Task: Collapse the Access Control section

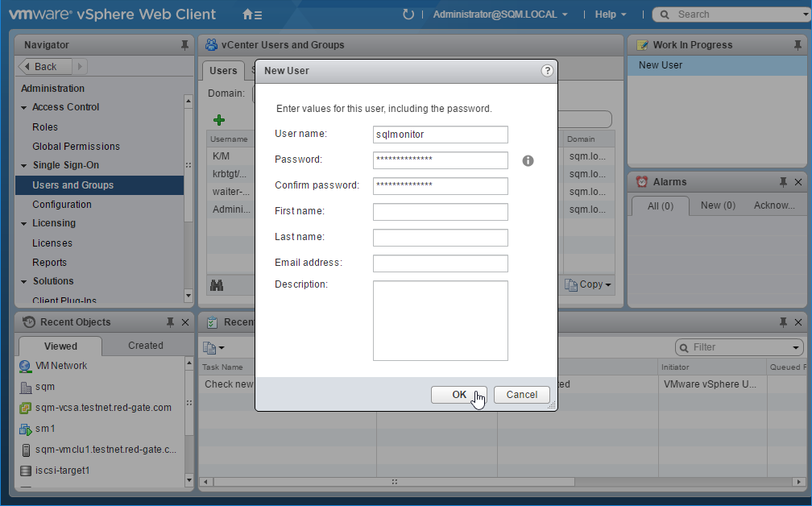Action: pyautogui.click(x=24, y=107)
